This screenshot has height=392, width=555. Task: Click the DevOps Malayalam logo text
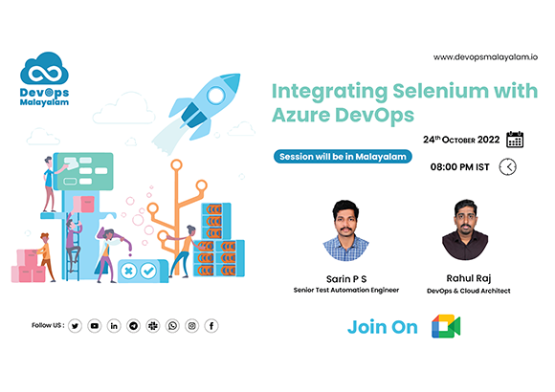44,98
